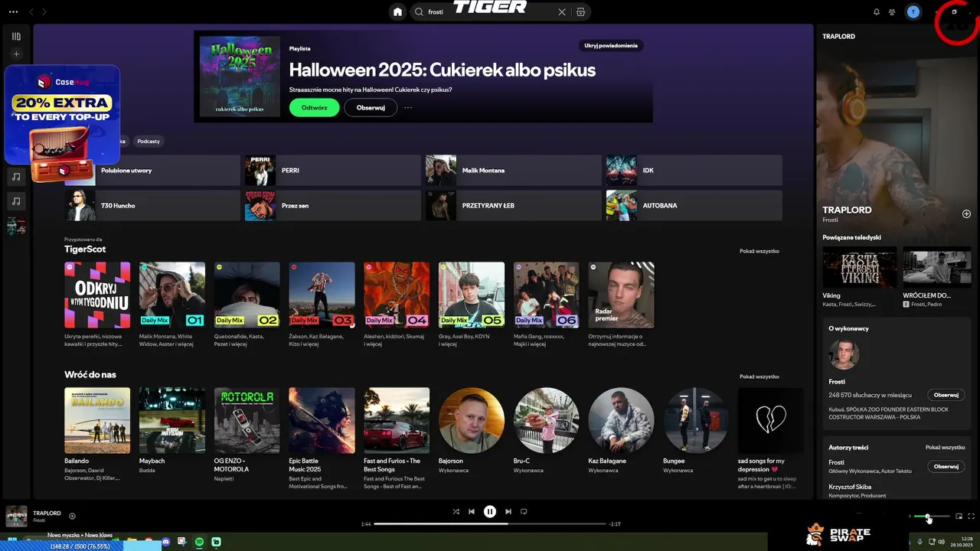
Task: Click the TRAPLORD now-playing cover in player bar
Action: (x=16, y=516)
